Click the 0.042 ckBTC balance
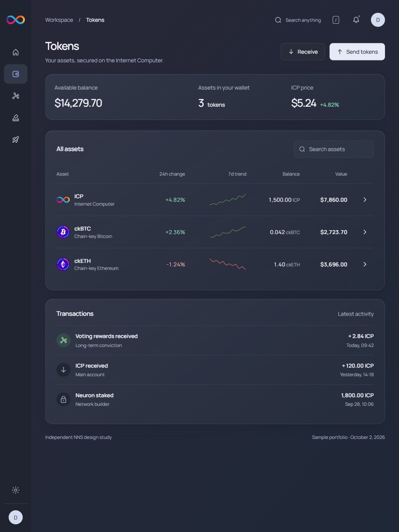The width and height of the screenshot is (399, 532). click(285, 232)
